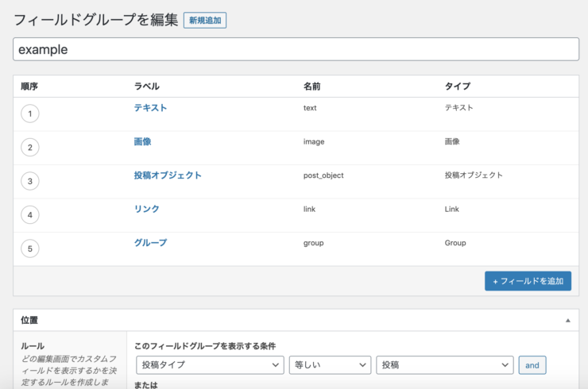Click order circle number 2
This screenshot has height=389, width=588.
pos(30,148)
